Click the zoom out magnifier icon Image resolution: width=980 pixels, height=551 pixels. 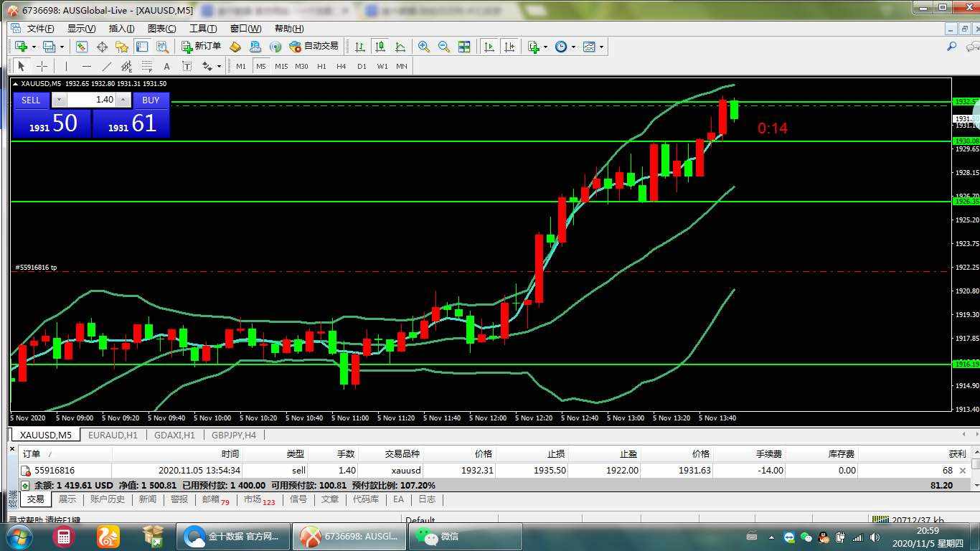coord(444,47)
